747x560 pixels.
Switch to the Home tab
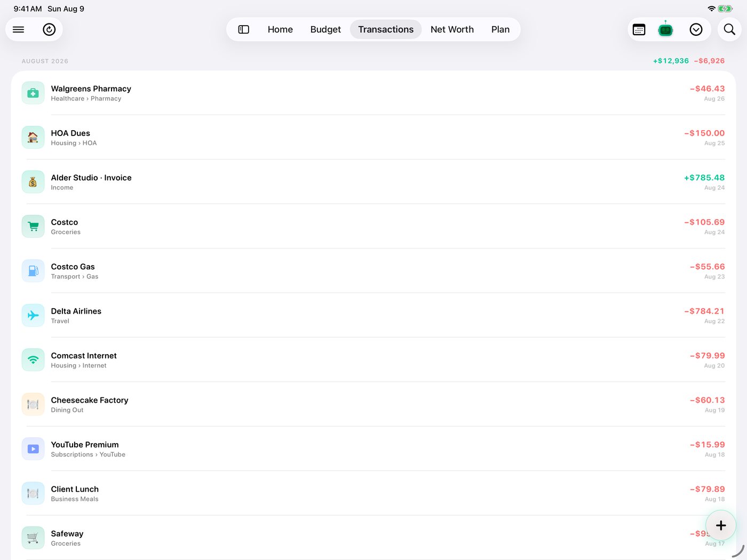(x=280, y=29)
